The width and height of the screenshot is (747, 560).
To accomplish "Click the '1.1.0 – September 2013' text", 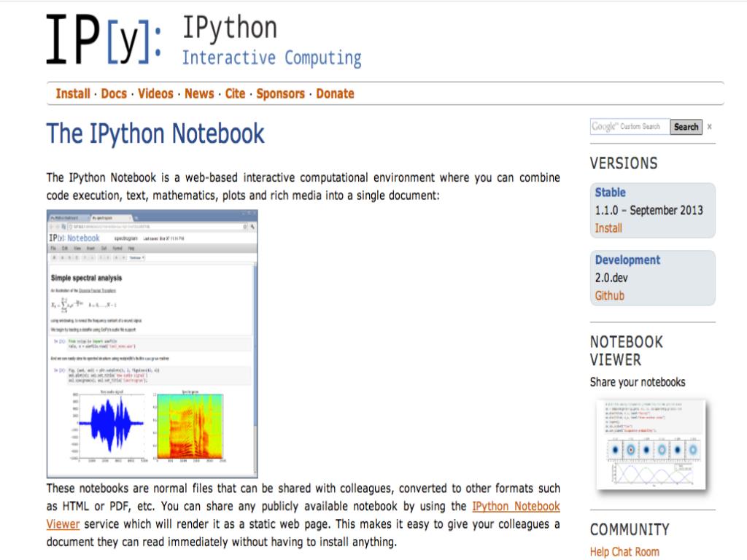I will tap(649, 210).
